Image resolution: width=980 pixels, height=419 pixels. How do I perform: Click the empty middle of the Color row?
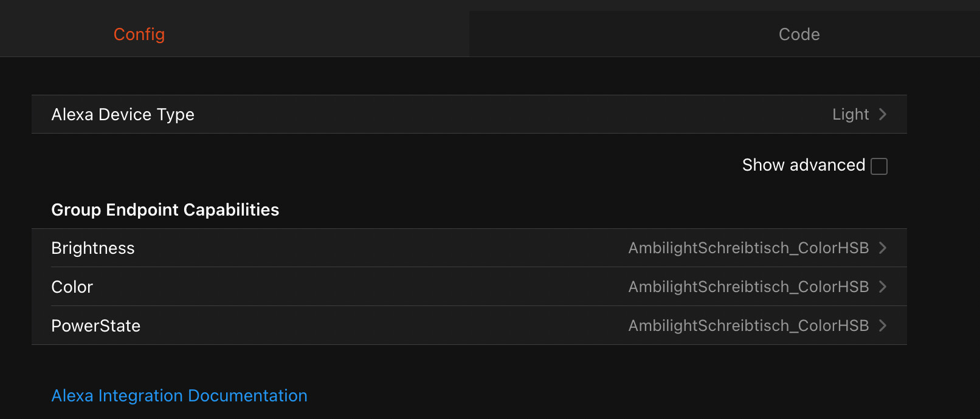coord(365,287)
